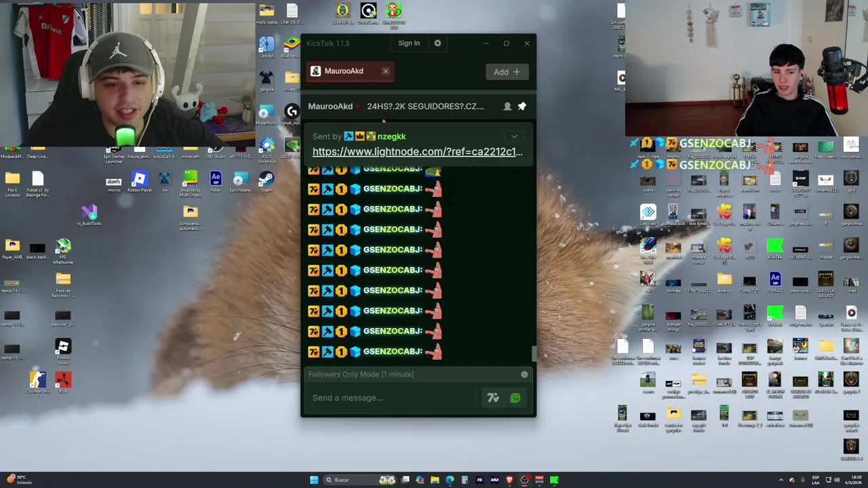Show hidden system tray icons

pyautogui.click(x=781, y=480)
